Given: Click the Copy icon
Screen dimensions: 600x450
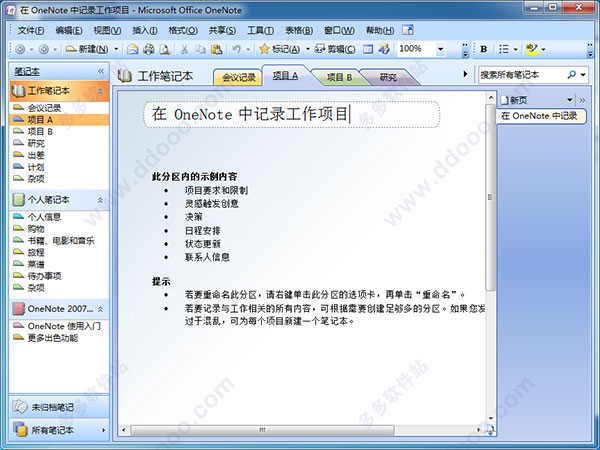Looking at the screenshot, I should click(x=200, y=49).
